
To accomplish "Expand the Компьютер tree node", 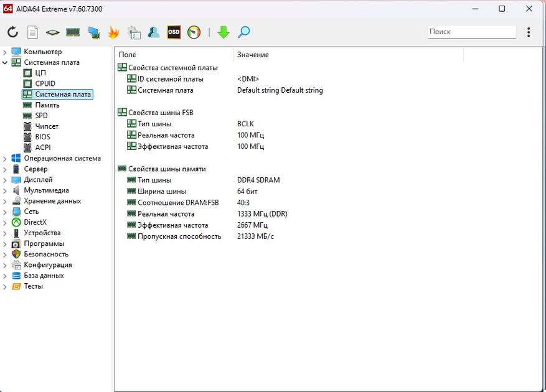I will point(4,52).
